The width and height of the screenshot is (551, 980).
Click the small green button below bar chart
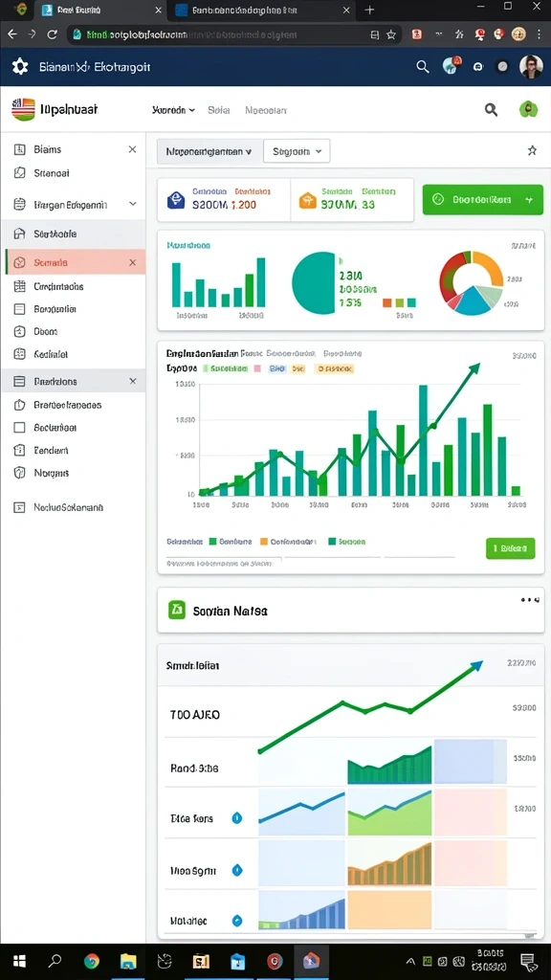click(511, 548)
